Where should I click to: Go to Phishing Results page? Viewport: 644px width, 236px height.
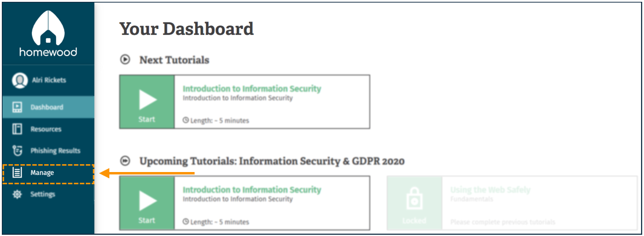tap(48, 151)
